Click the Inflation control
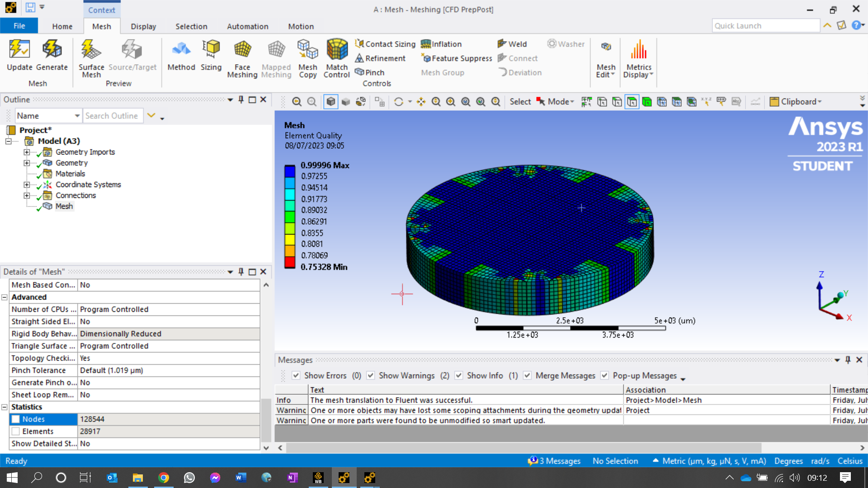This screenshot has width=868, height=488. tap(441, 44)
